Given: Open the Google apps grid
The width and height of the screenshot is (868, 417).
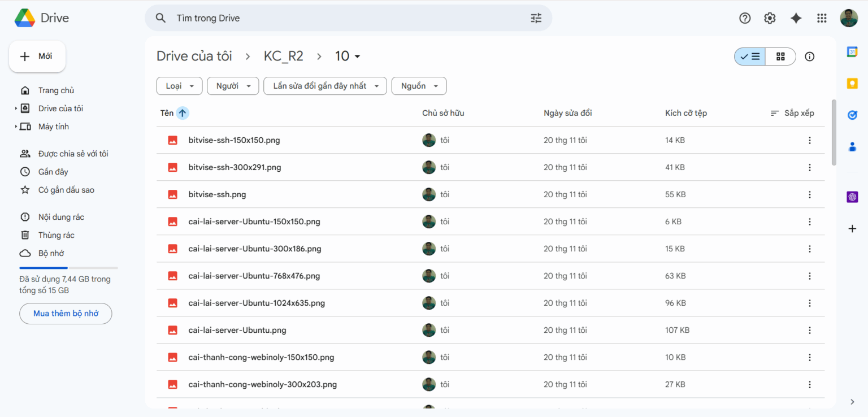Looking at the screenshot, I should [x=822, y=18].
